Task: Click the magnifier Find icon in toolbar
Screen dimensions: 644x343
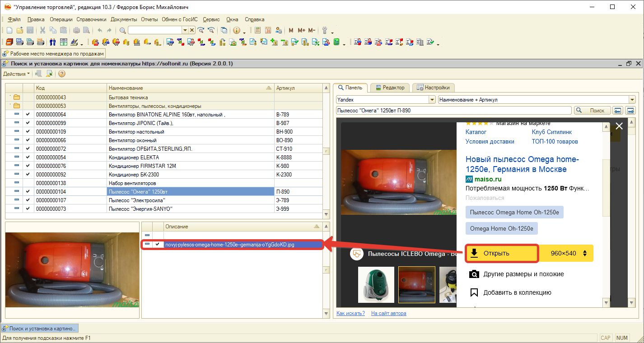Action: coord(122,30)
